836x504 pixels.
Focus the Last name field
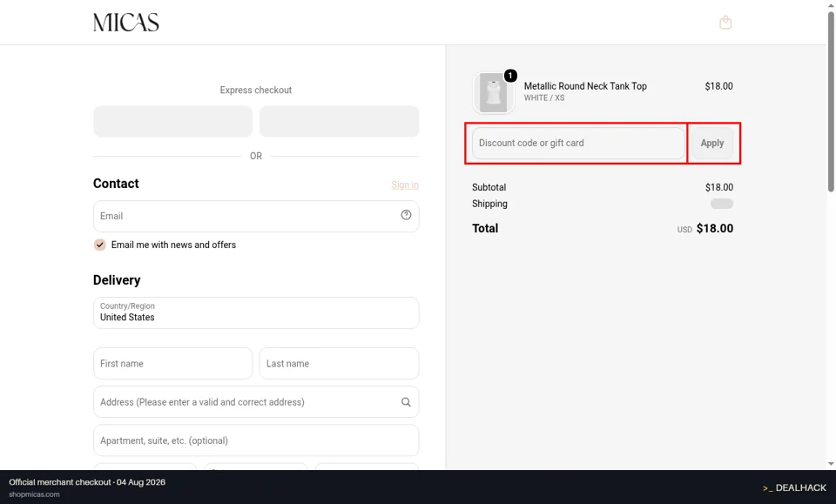click(339, 363)
